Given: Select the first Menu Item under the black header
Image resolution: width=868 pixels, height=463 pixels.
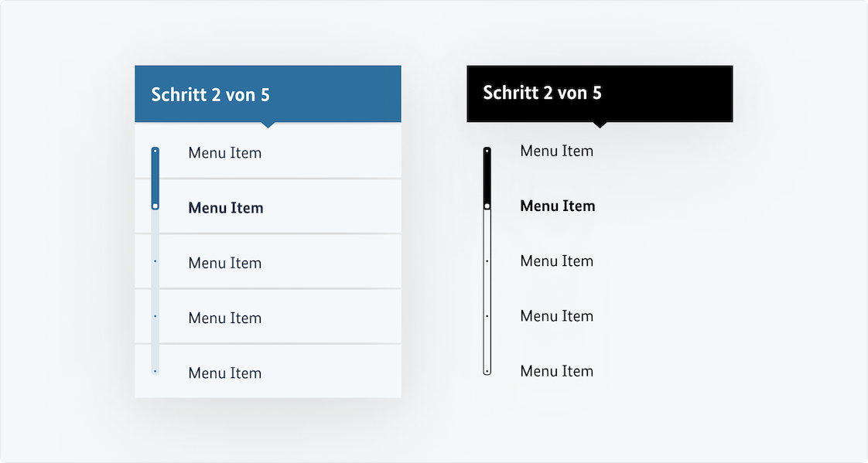Looking at the screenshot, I should tap(556, 151).
